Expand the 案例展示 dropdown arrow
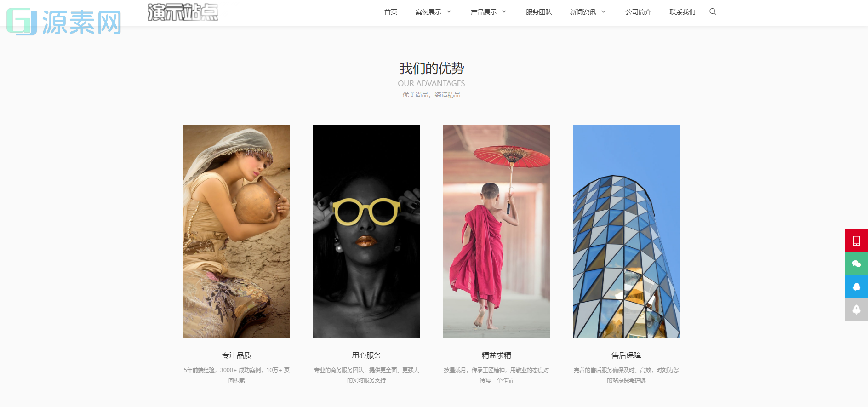The height and width of the screenshot is (407, 868). pos(449,11)
